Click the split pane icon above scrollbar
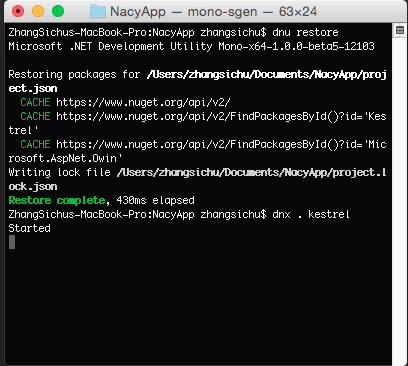Image resolution: width=408 pixels, height=366 pixels. tap(400, 30)
